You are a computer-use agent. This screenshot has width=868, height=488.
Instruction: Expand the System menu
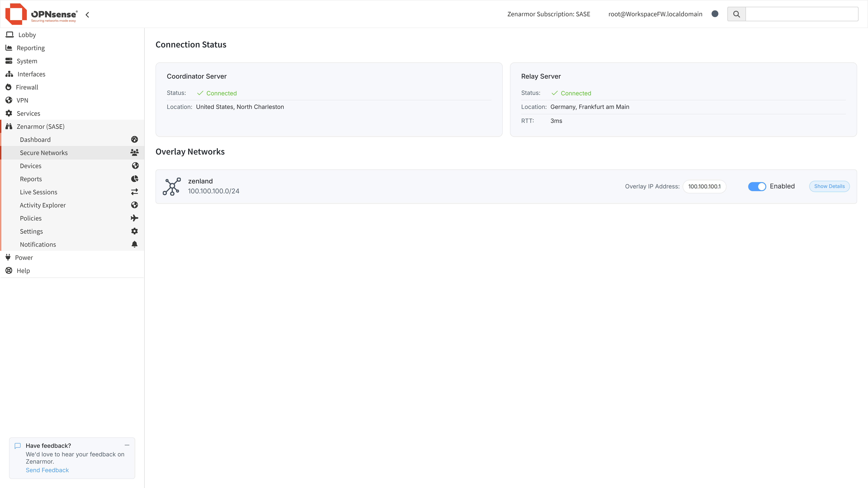click(72, 61)
